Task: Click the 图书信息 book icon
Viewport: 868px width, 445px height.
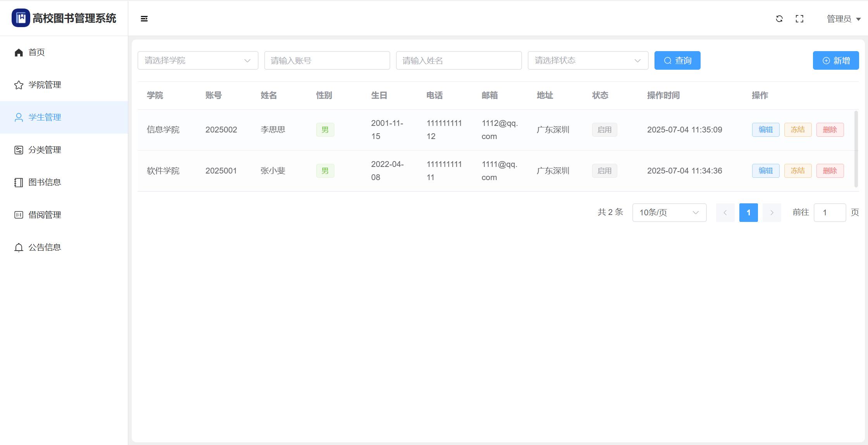Action: point(19,182)
